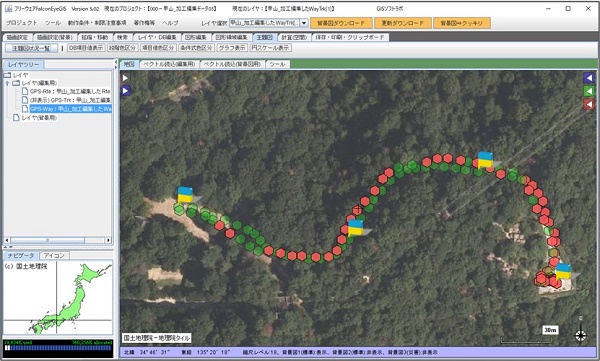Image resolution: width=600 pixels, height=361 pixels.
Task: Switch to the 計算(空間) tab
Action: 294,37
